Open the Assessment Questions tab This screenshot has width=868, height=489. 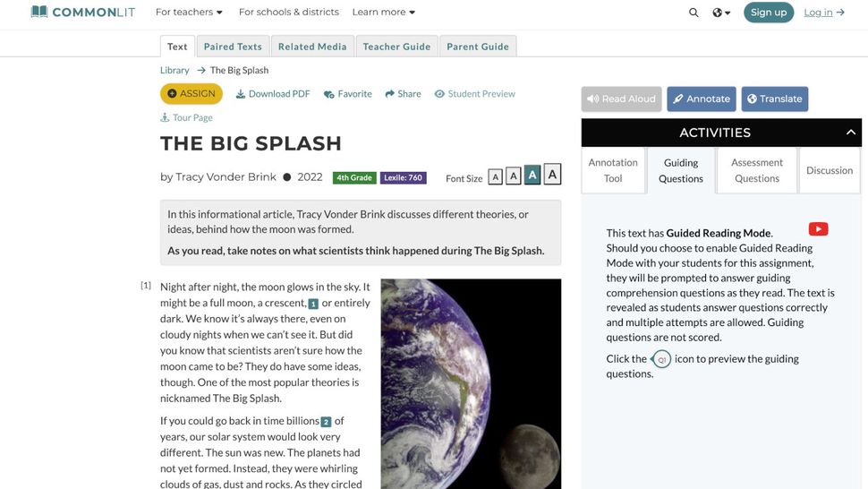[x=757, y=170]
